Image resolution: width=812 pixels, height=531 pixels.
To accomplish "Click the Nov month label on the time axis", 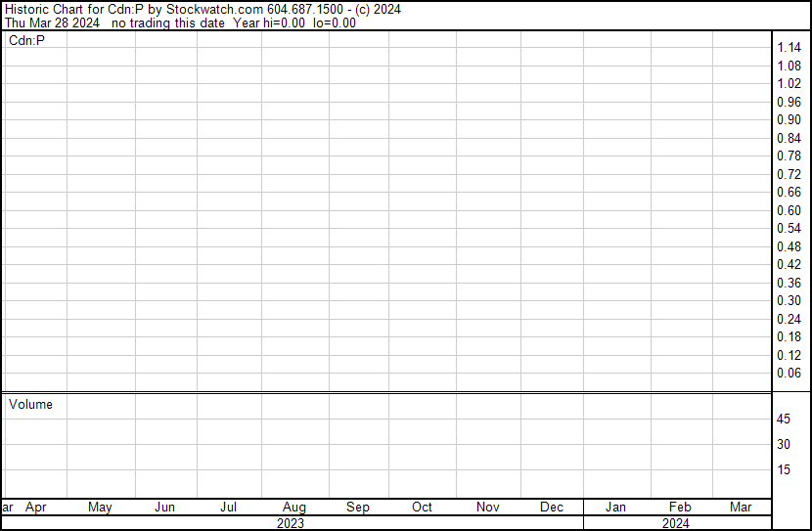I will [x=488, y=508].
